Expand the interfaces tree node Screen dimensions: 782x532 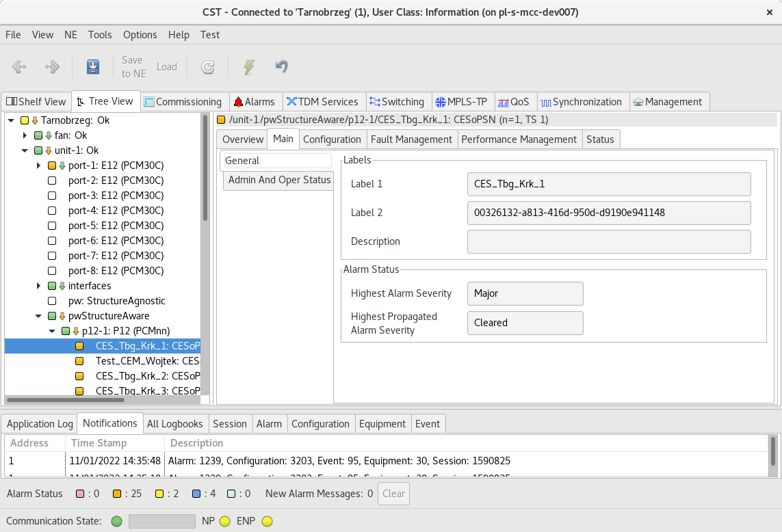(x=39, y=286)
